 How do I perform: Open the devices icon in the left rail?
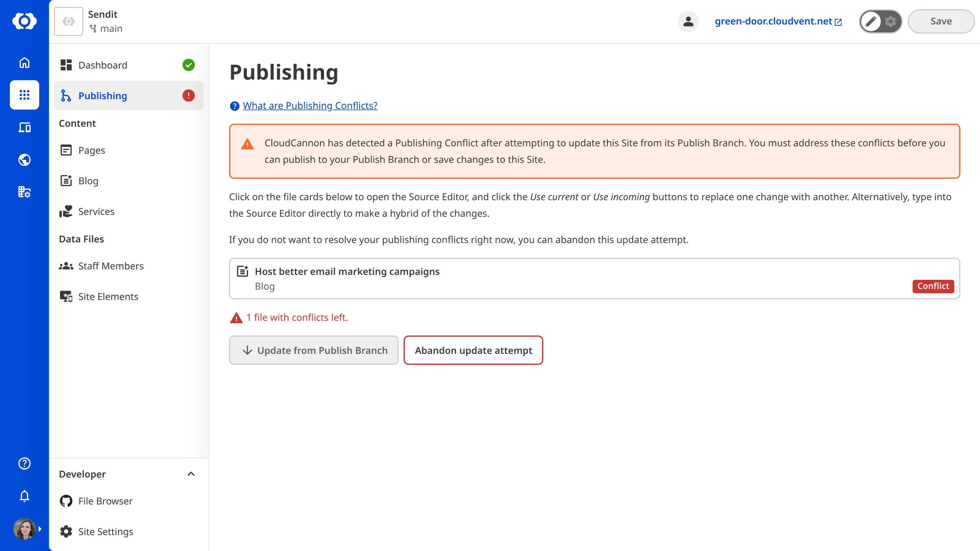tap(24, 127)
